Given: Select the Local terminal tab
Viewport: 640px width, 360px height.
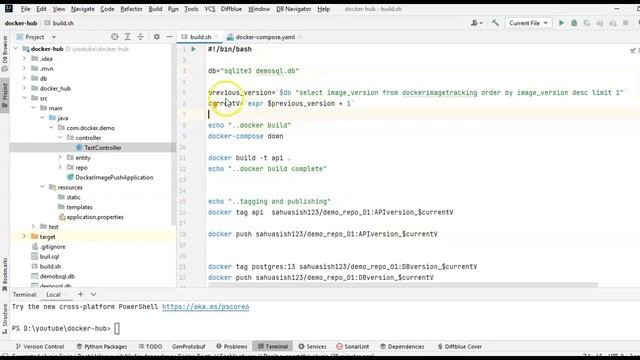Looking at the screenshot, I should pos(53,295).
